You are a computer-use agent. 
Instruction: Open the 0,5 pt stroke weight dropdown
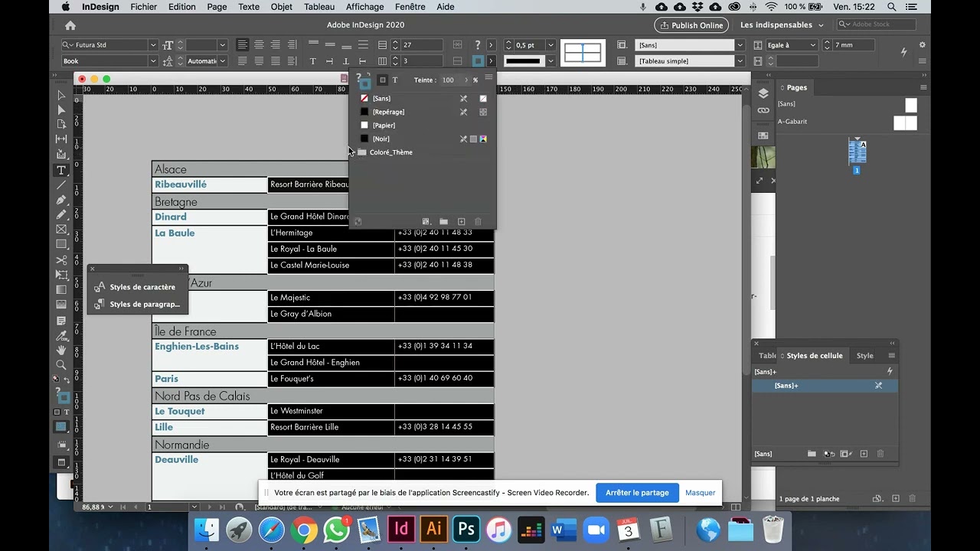(x=550, y=45)
